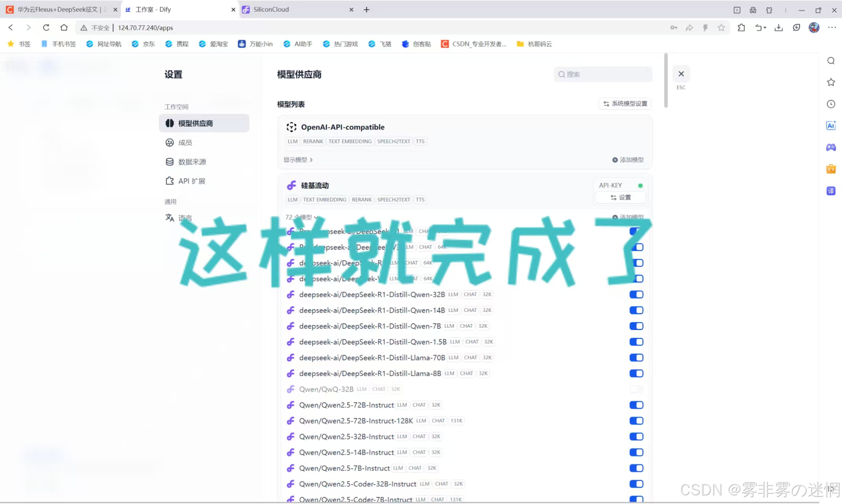Click the 硅基流动 provider logo

(291, 185)
